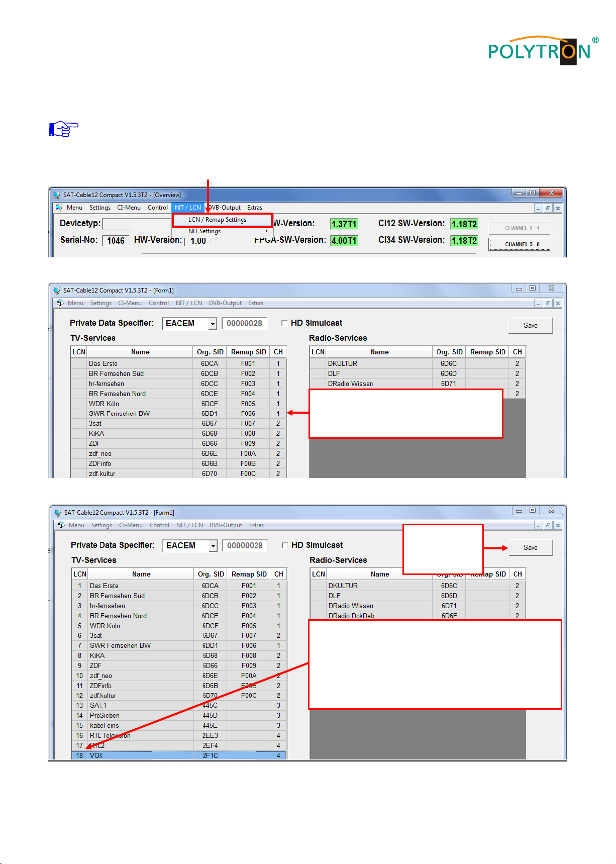
Task: Open the Control menu in the Overview window
Action: [158, 208]
